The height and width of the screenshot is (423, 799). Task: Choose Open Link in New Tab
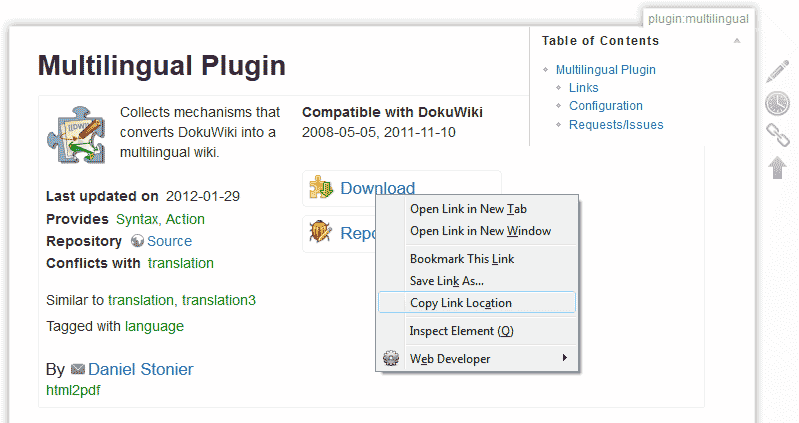tap(468, 209)
